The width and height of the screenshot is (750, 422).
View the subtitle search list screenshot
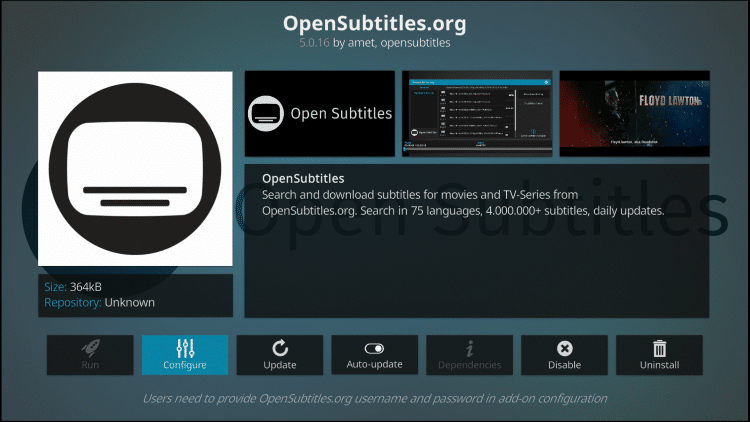pyautogui.click(x=476, y=113)
